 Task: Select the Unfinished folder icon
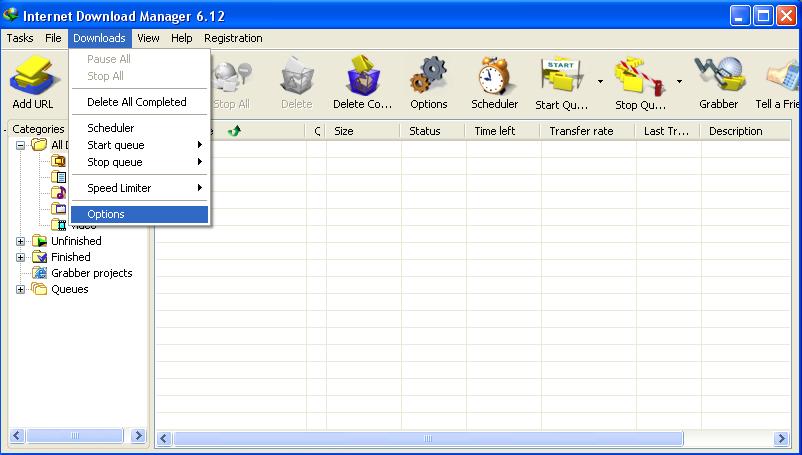tap(39, 241)
